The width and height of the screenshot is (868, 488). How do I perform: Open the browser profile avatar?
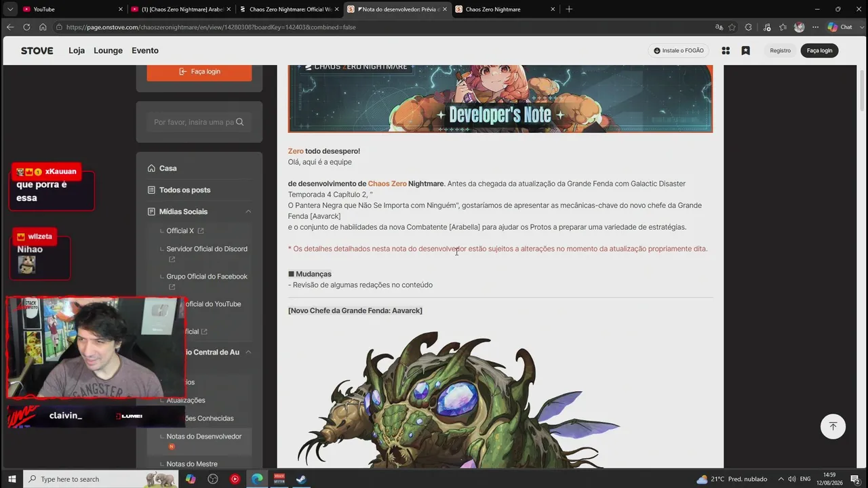pyautogui.click(x=799, y=27)
